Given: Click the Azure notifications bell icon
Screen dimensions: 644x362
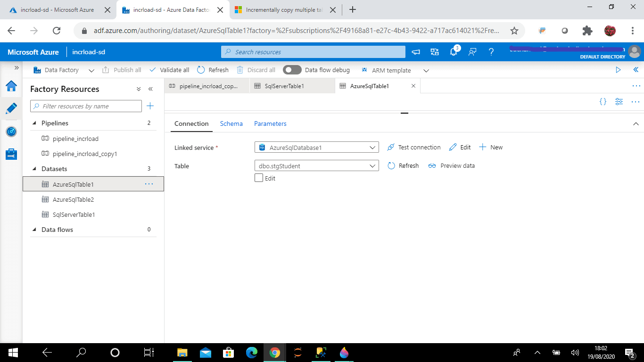Looking at the screenshot, I should click(454, 52).
